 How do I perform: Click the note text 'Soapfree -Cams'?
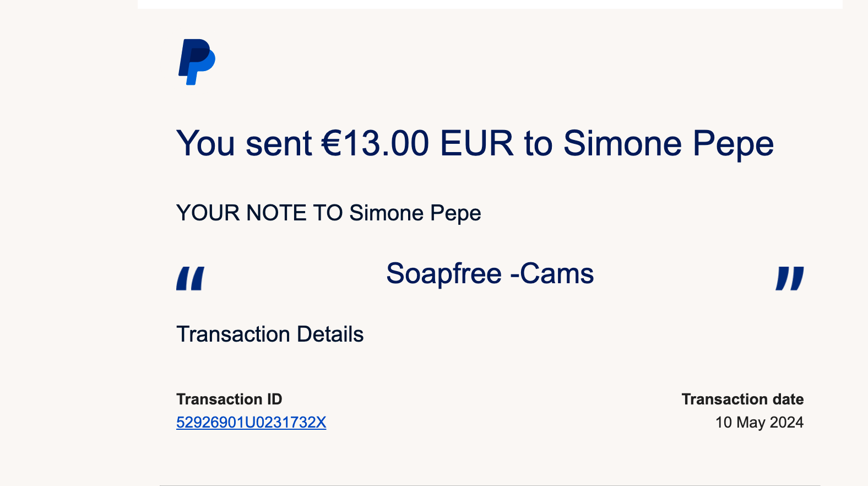(x=490, y=274)
